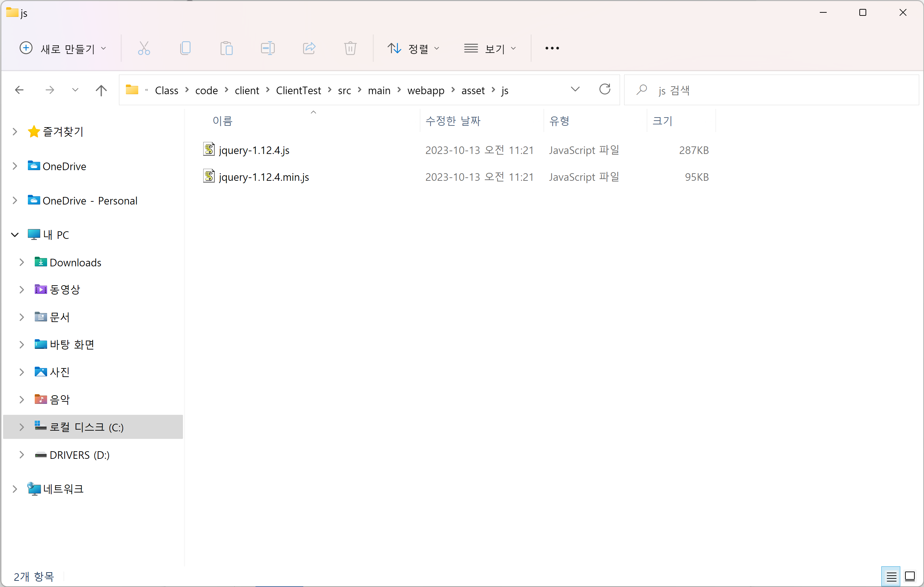Click the Cut scissors icon
The width and height of the screenshot is (924, 587).
[144, 48]
